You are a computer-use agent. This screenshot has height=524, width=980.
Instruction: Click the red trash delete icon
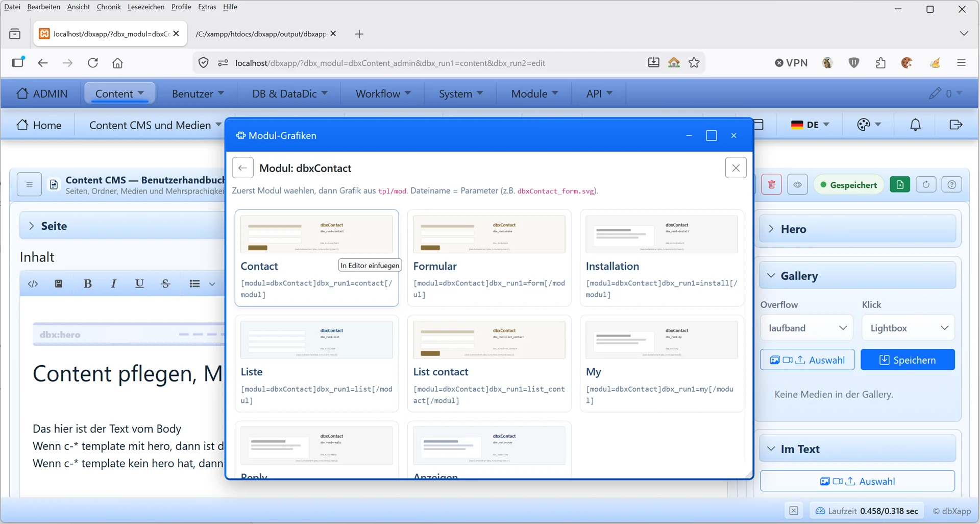[x=771, y=185]
